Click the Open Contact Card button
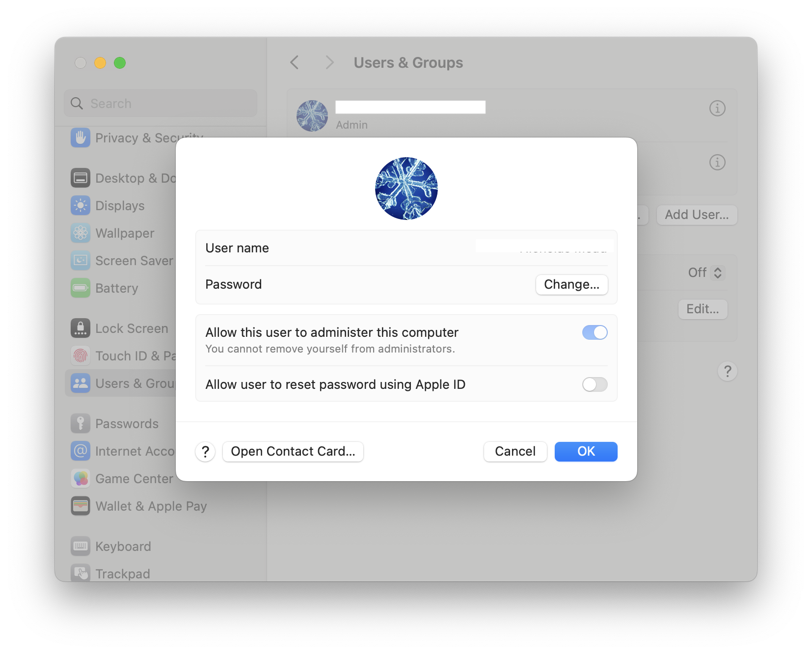The height and width of the screenshot is (654, 812). tap(293, 451)
